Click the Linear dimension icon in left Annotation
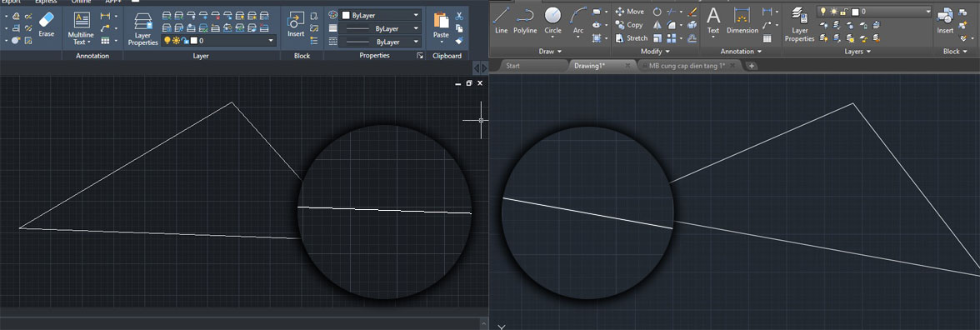Viewport: 980px width, 330px height. pos(105,16)
